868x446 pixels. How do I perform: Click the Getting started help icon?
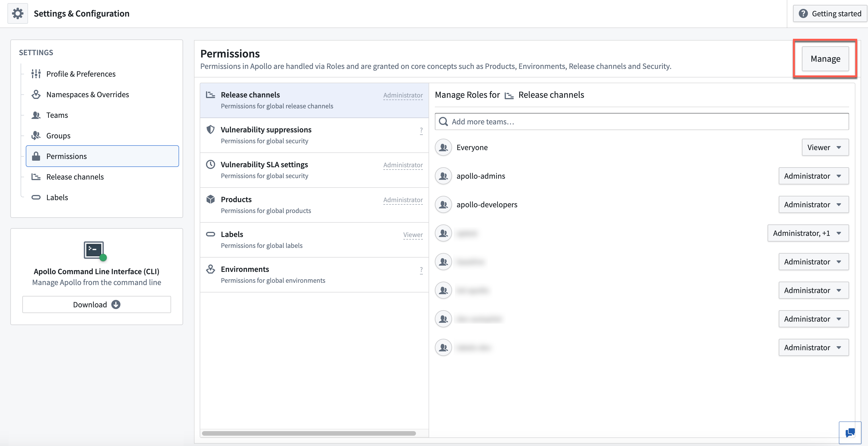tap(803, 13)
